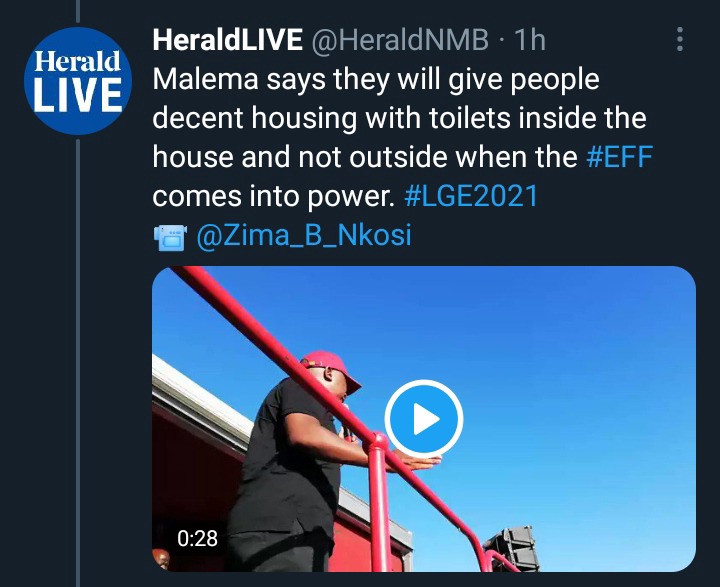Visit the @Zima_B_Nkosi mention profile
This screenshot has height=587, width=720.
point(304,235)
